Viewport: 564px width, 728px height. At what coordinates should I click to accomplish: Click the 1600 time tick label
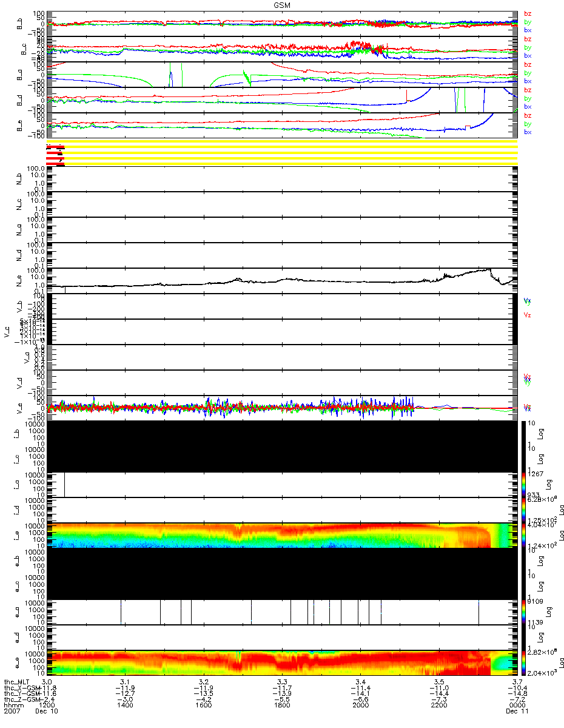[204, 705]
